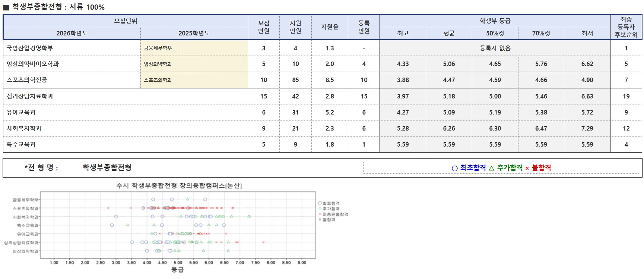Click 미충원불합격 cross marker in chart legend
This screenshot has height=279, width=644.
tap(320, 214)
